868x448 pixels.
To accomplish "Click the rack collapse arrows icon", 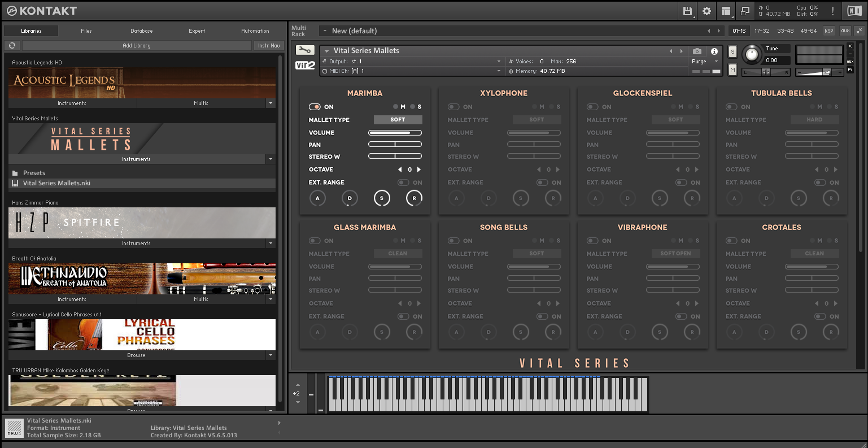I will (858, 31).
